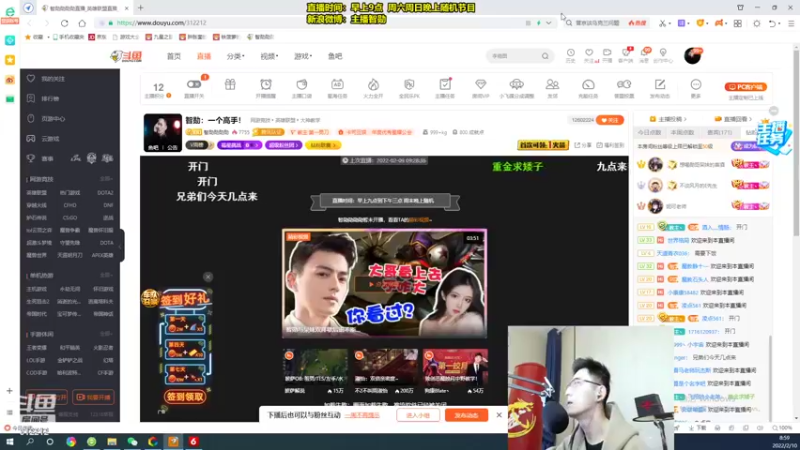Open the Windows Start menu
This screenshot has width=800, height=450.
[x=9, y=441]
